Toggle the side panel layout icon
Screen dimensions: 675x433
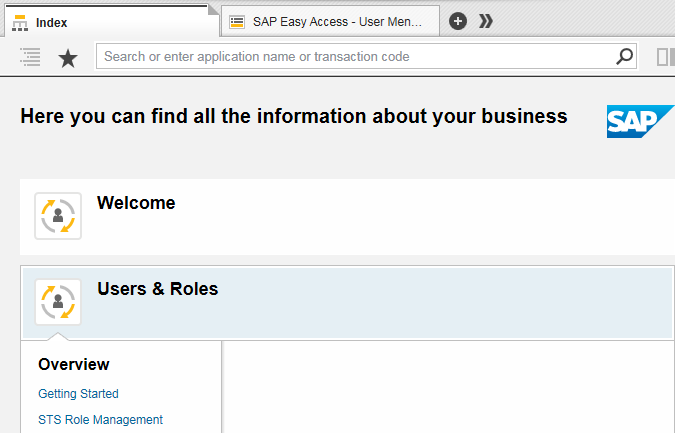665,57
